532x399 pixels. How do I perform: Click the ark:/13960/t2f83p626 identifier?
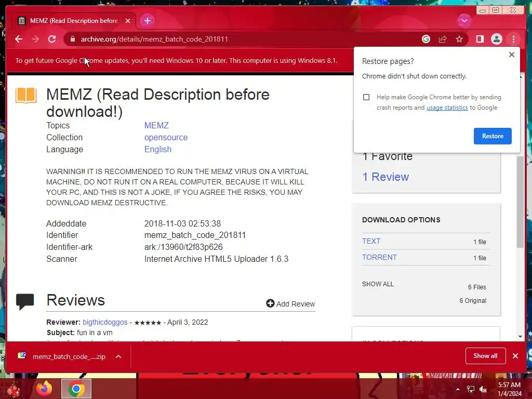(x=183, y=247)
